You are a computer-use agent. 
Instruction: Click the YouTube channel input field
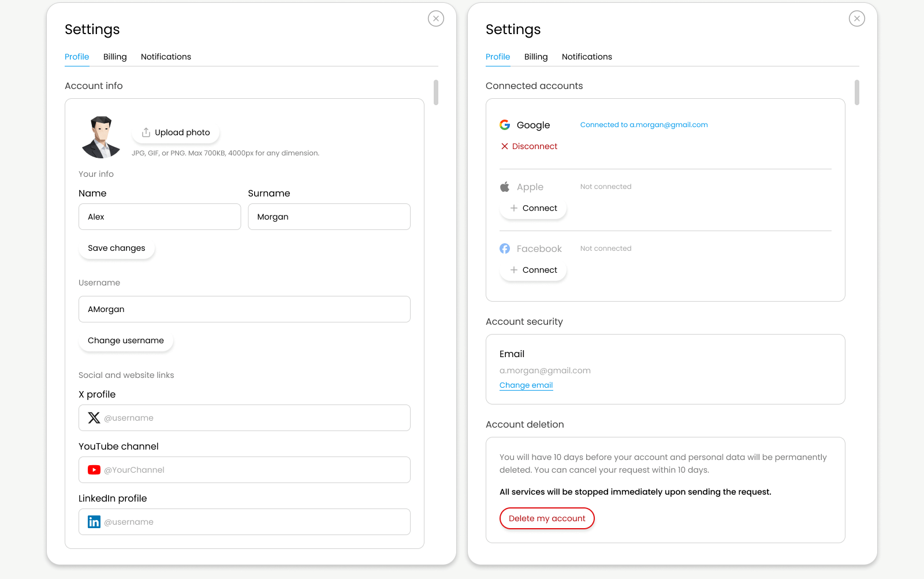244,470
